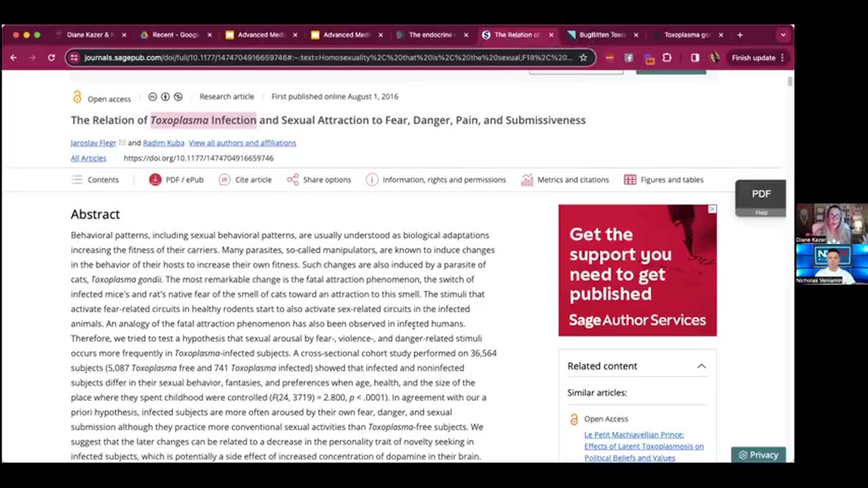
Task: Click the floating PDF button
Action: tap(761, 195)
